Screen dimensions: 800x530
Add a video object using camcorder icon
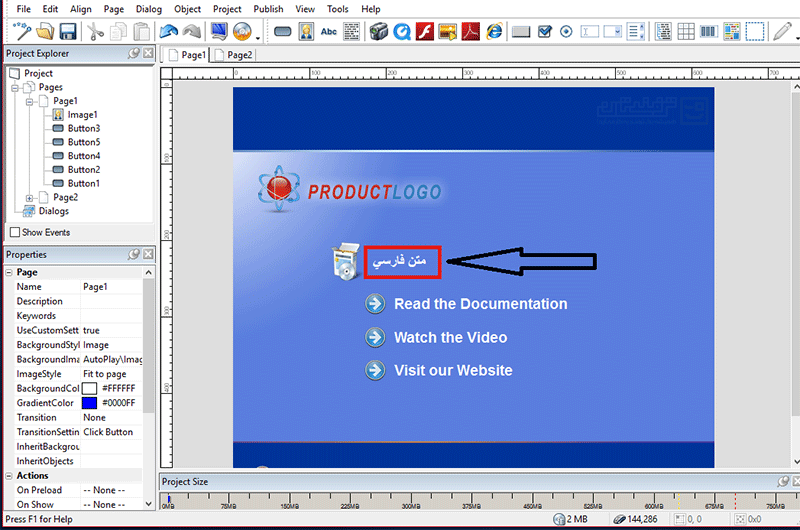point(378,32)
